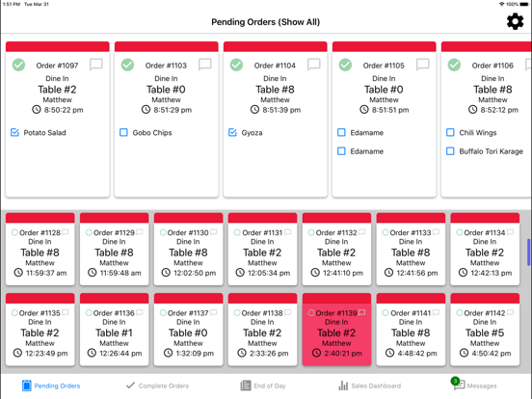
Task: Click Wi-Fi indicator in status bar
Action: (502, 4)
